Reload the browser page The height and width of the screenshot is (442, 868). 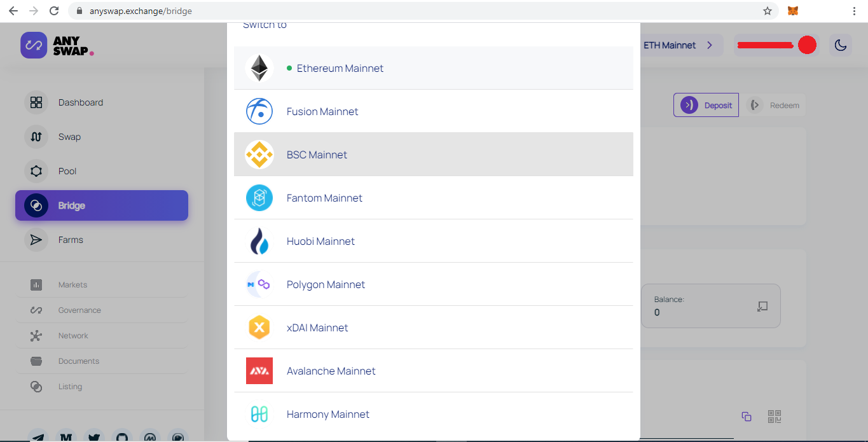tap(54, 11)
